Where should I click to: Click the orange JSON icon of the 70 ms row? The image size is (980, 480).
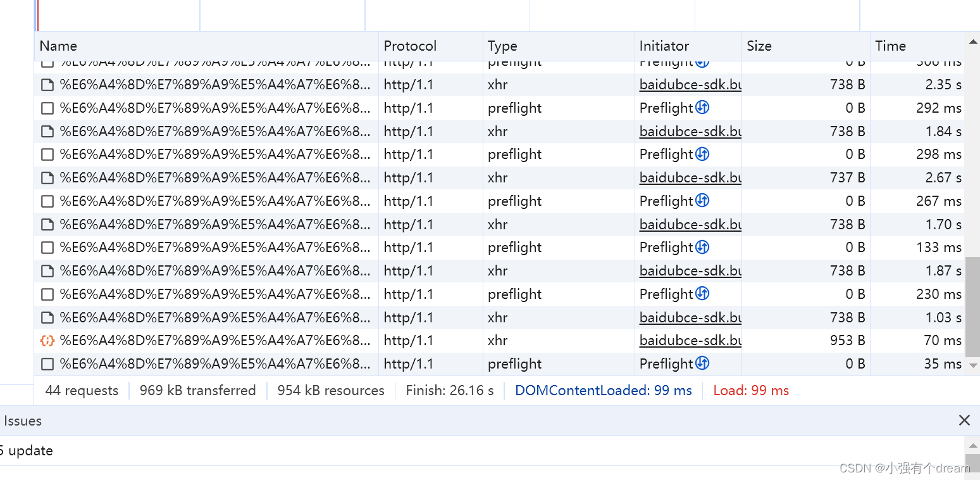(47, 341)
